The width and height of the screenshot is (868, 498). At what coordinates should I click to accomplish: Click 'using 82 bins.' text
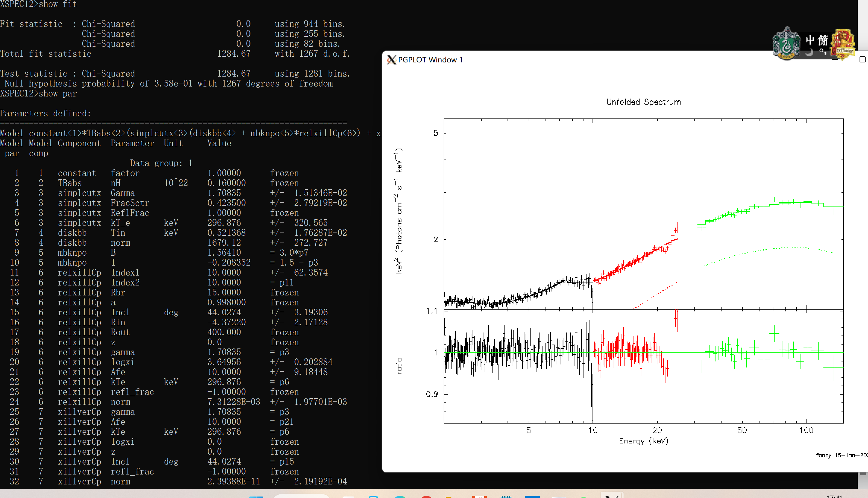coord(307,43)
